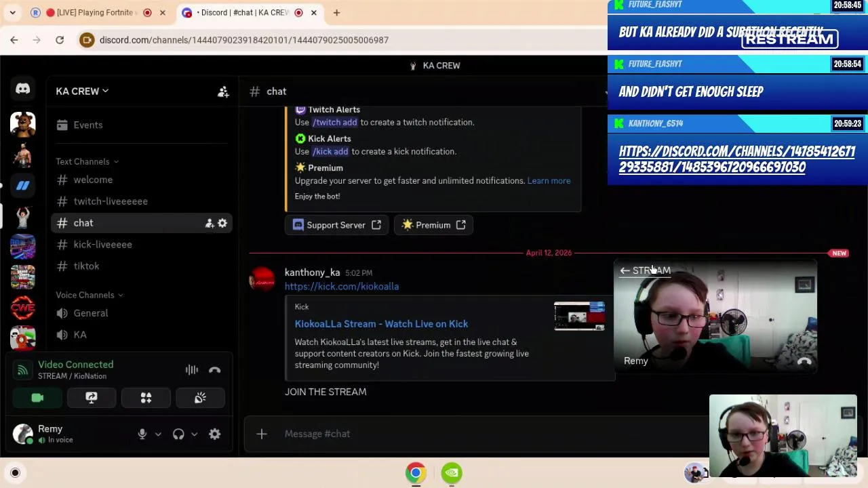Join the General voice channel
Viewport: 868px width, 488px height.
pos(90,313)
